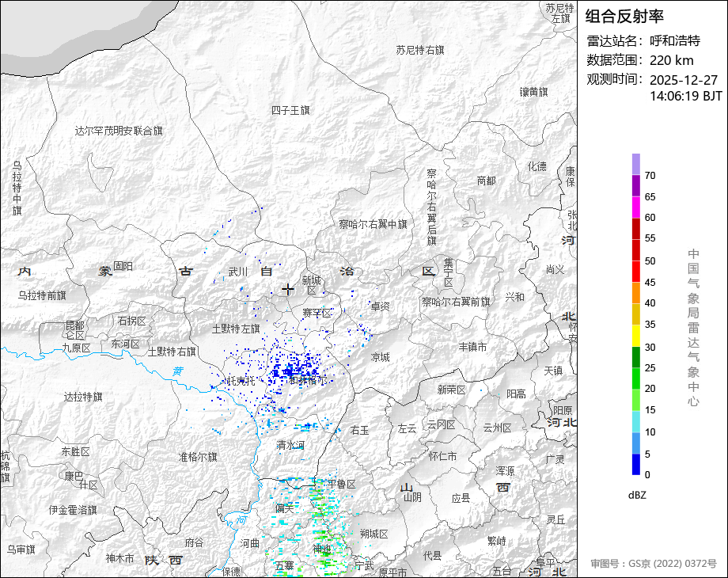
Task: Select the dark green 25–30 dBZ swatch
Action: pos(635,357)
